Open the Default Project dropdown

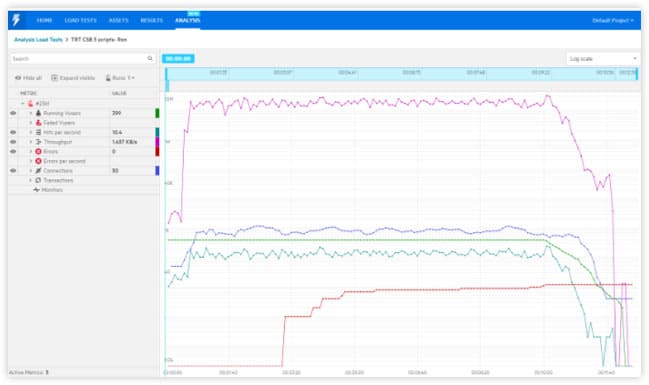pos(613,20)
